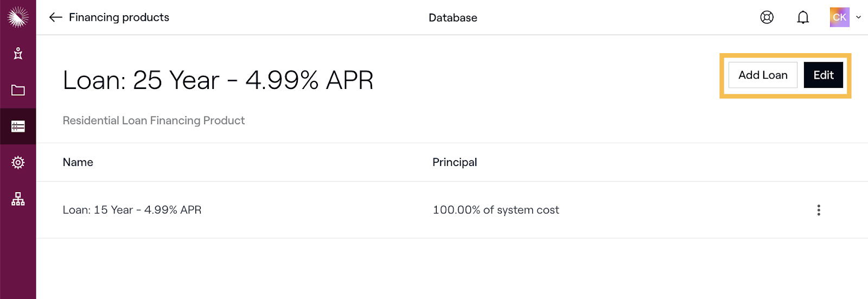Open the Aurora sunburst logo home

tap(18, 17)
